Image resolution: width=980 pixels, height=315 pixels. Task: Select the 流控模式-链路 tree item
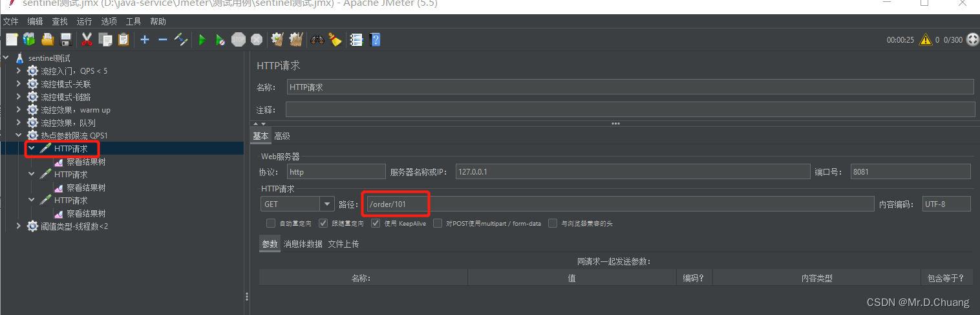tap(65, 97)
